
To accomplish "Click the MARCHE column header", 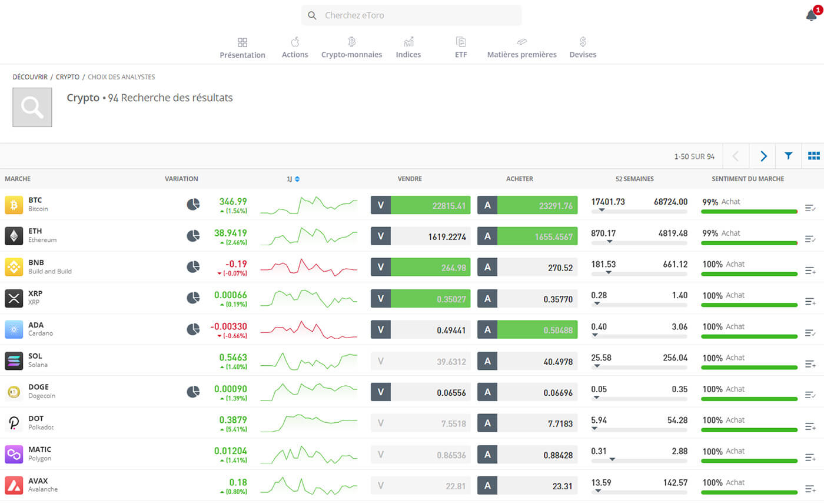I will pos(18,179).
